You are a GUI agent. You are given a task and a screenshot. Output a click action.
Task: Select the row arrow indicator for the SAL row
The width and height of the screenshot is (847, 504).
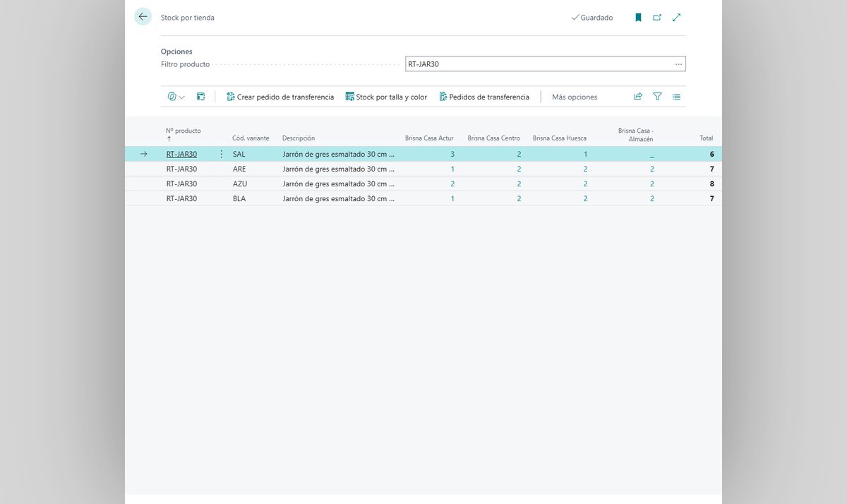click(144, 154)
